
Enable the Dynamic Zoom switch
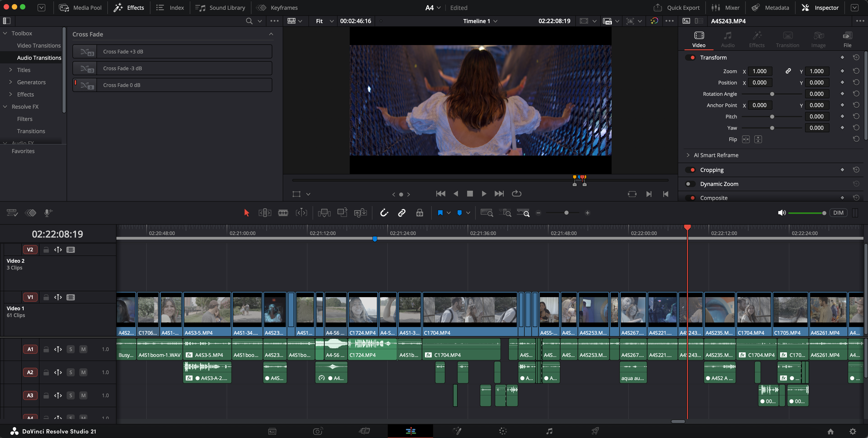coord(691,184)
